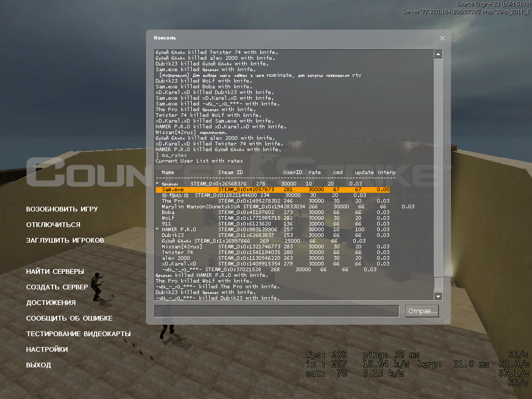Focus the console command input field

[x=276, y=311]
